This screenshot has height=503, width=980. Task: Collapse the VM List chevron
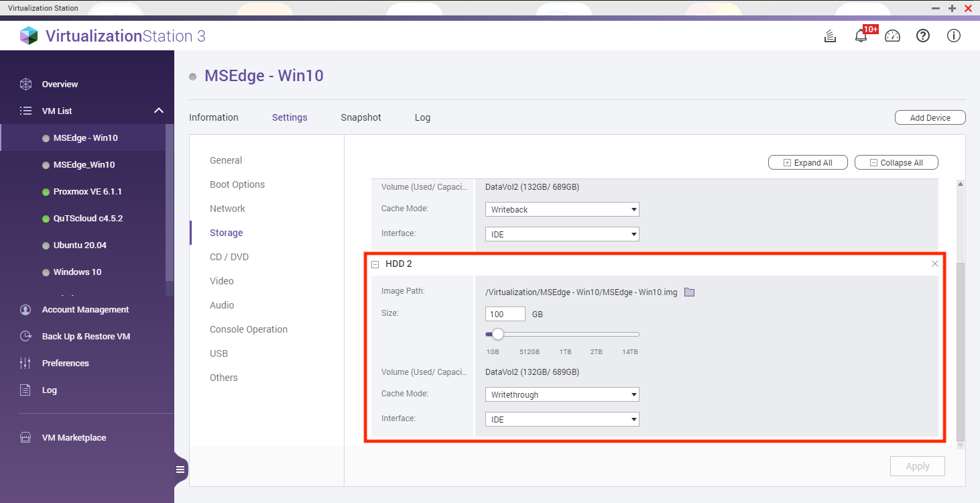pyautogui.click(x=159, y=111)
